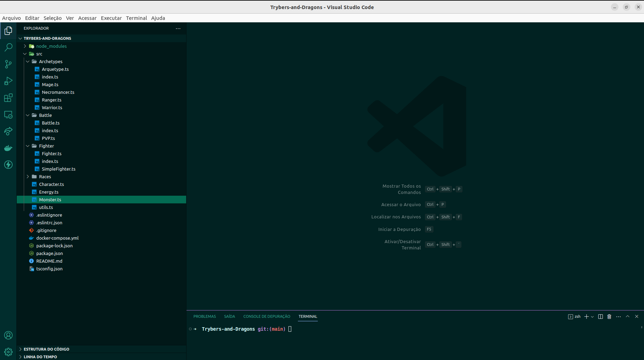Open PVP.ts file
This screenshot has width=644, height=360.
coord(101,138)
